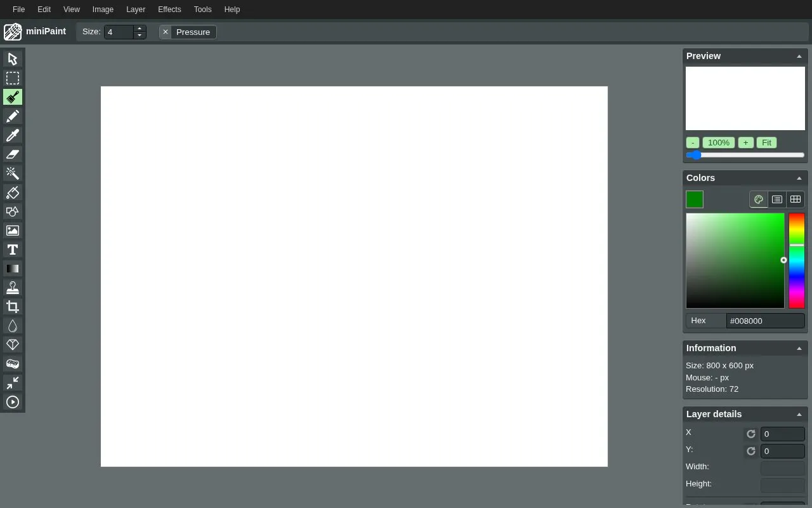Switch Colors panel to swatch grid view
The height and width of the screenshot is (508, 812).
pyautogui.click(x=796, y=199)
